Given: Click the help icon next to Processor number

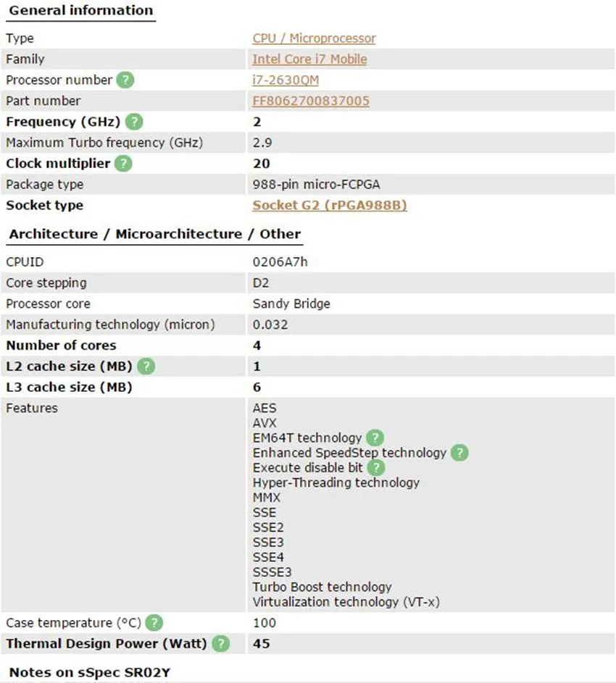Looking at the screenshot, I should (x=125, y=80).
